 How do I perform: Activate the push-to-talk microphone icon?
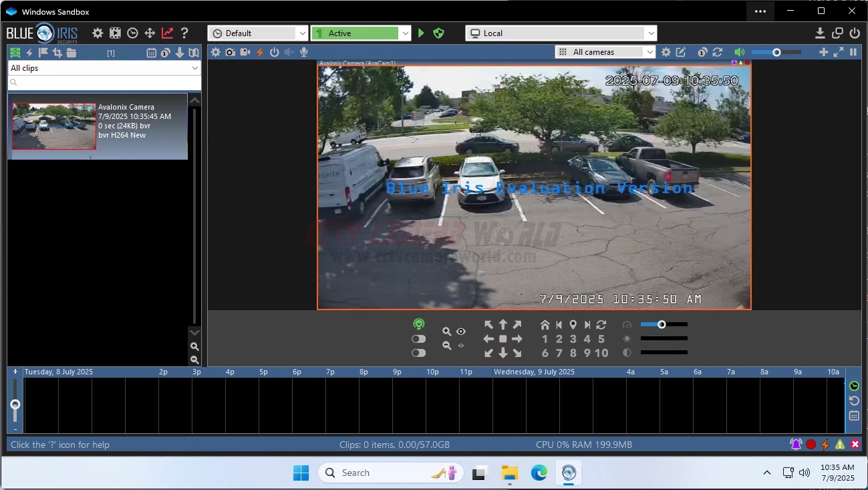point(304,52)
